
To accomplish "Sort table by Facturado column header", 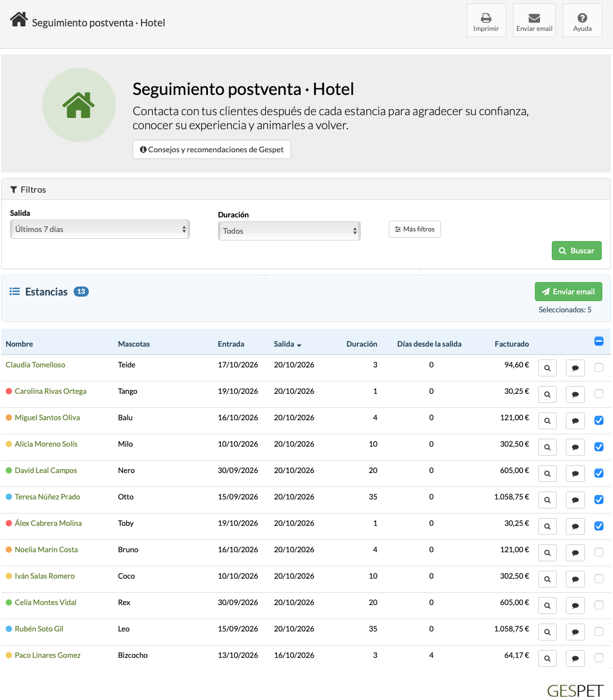I will pos(512,344).
